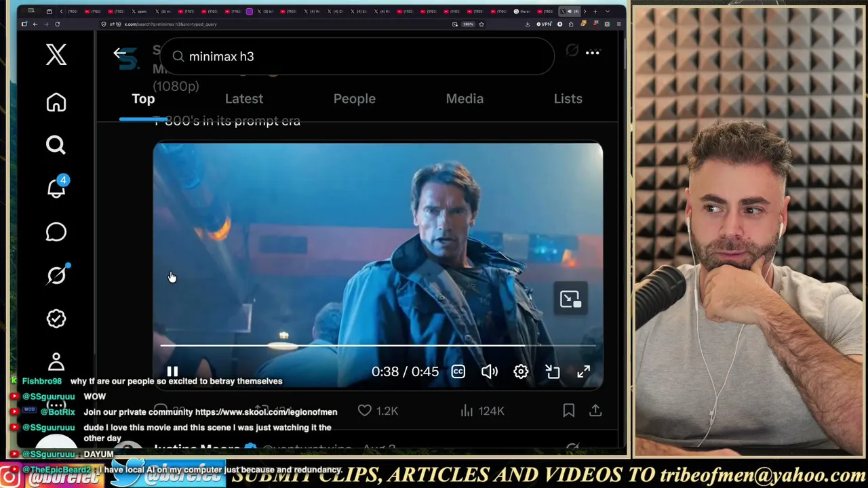Click the '0:38 / 0:45' video timestamp
The height and width of the screenshot is (488, 868).
click(x=405, y=371)
